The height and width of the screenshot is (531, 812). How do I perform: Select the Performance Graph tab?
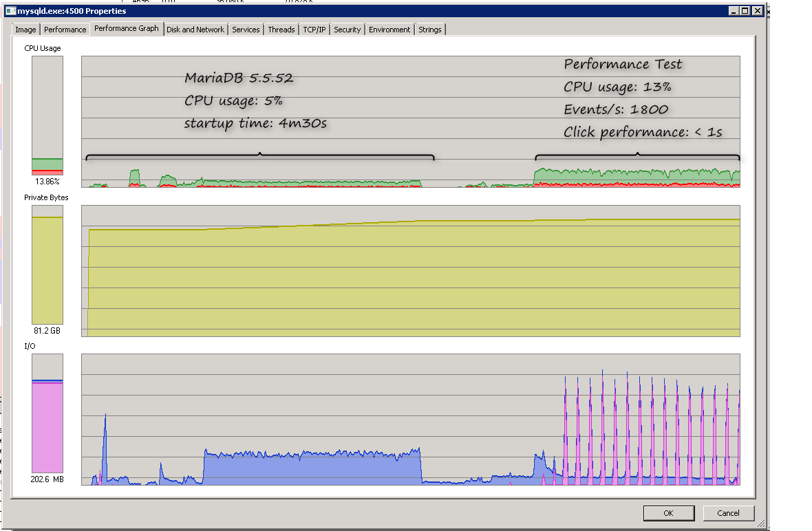click(126, 29)
